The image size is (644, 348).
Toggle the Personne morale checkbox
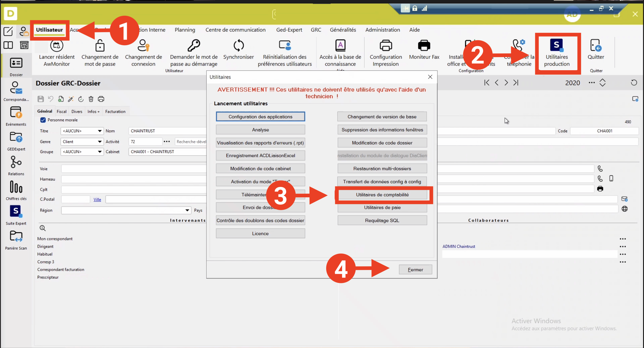point(43,120)
